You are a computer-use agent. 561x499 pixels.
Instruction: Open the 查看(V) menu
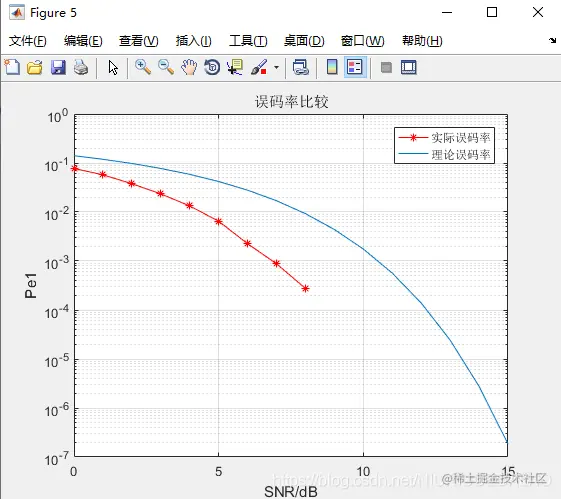tap(138, 41)
